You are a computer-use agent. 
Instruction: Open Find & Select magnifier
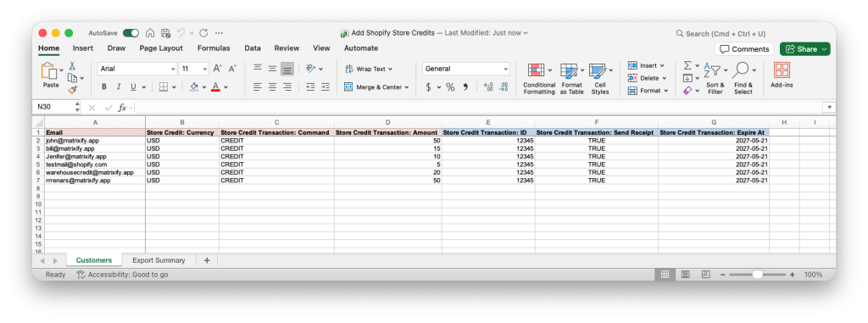pyautogui.click(x=743, y=79)
